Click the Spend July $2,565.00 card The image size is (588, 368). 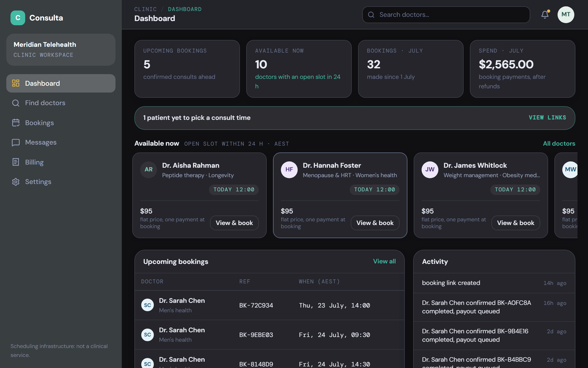(523, 69)
